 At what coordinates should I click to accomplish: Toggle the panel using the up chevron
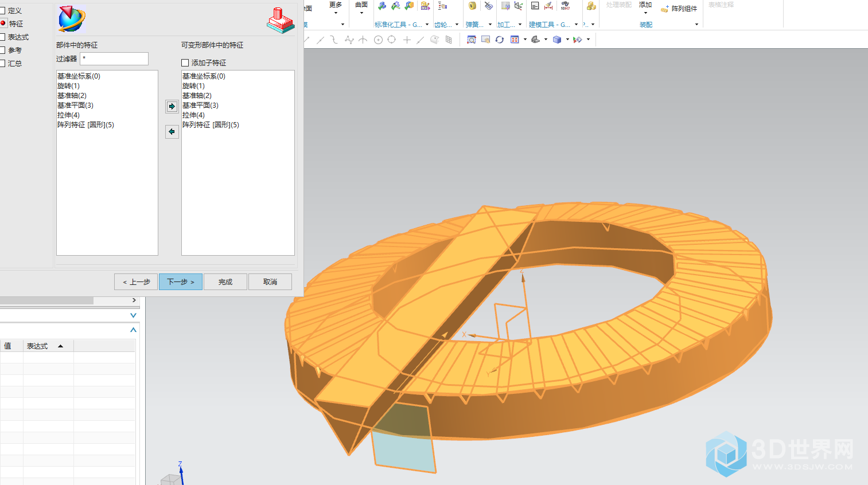click(x=133, y=330)
